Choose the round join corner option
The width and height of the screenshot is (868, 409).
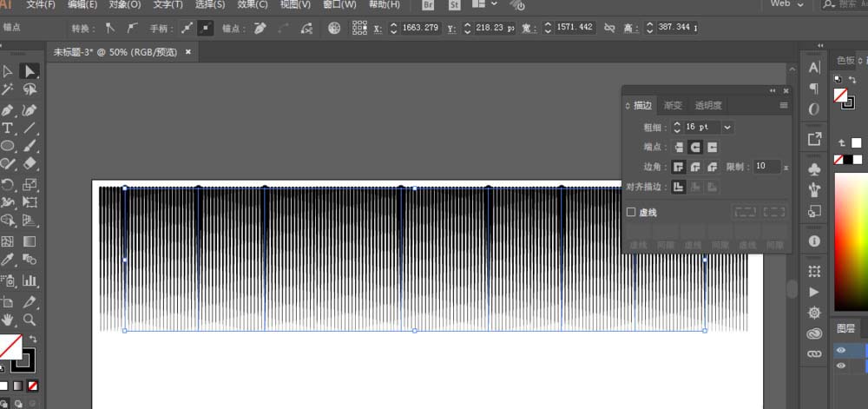pyautogui.click(x=695, y=167)
